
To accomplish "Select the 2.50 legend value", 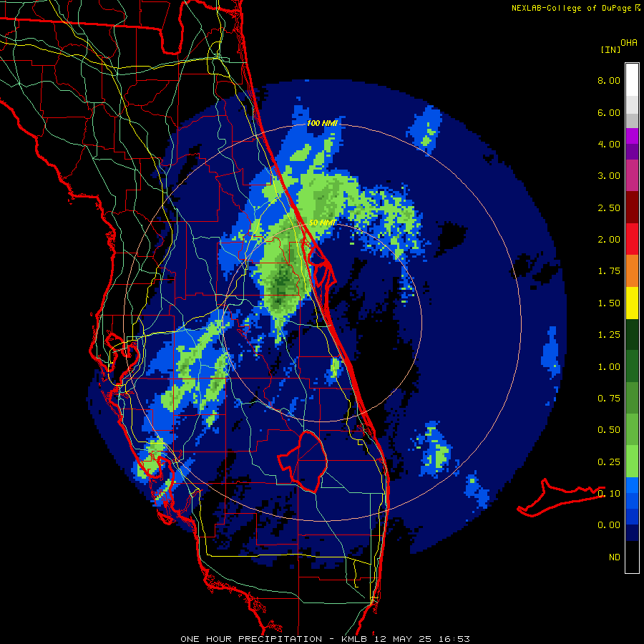I will click(x=609, y=208).
